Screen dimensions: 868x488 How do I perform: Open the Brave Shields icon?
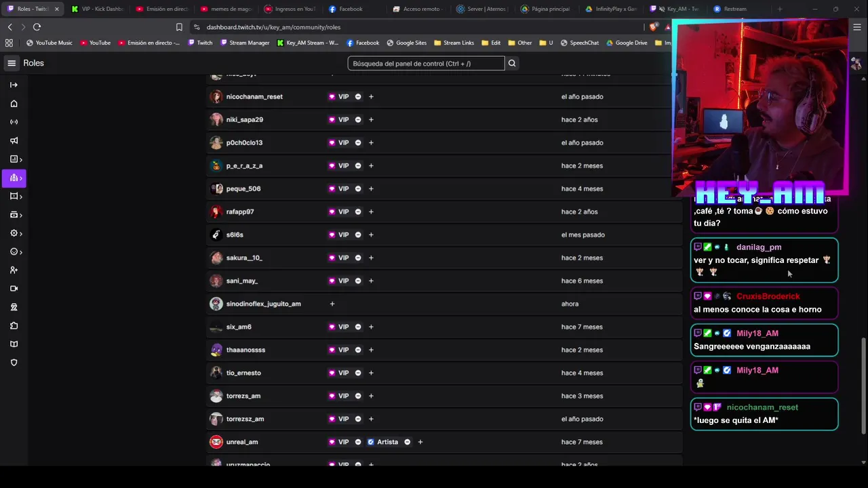[x=653, y=27]
